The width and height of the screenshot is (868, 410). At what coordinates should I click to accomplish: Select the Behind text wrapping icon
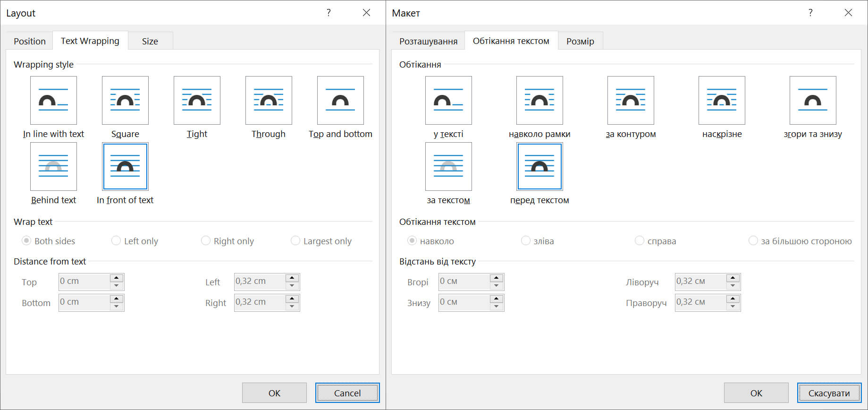coord(53,166)
